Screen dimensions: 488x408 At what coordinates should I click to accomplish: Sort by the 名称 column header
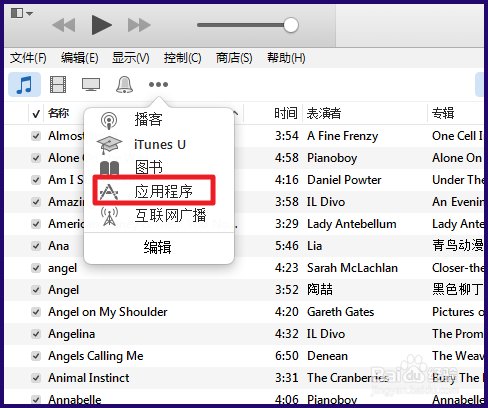point(59,113)
